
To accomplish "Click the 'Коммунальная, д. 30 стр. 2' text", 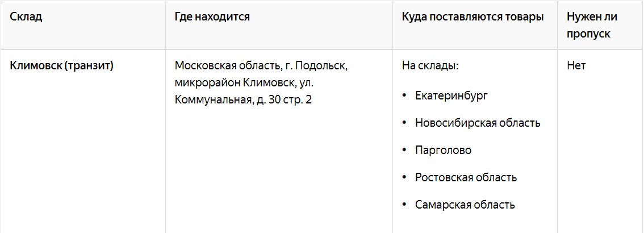I will (x=243, y=100).
